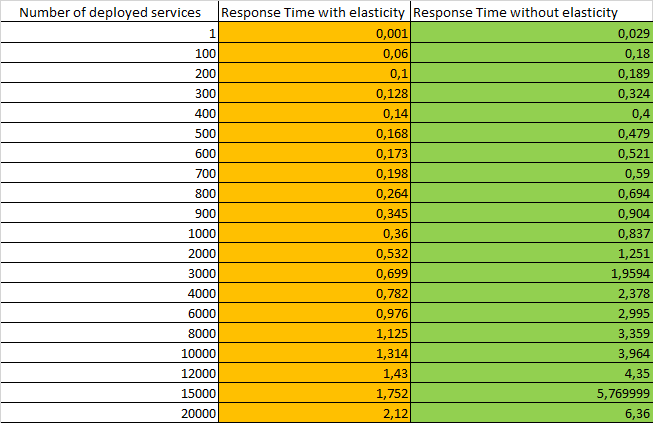The width and height of the screenshot is (653, 423).
Task: Select the cell with value 3000
Action: click(110, 272)
